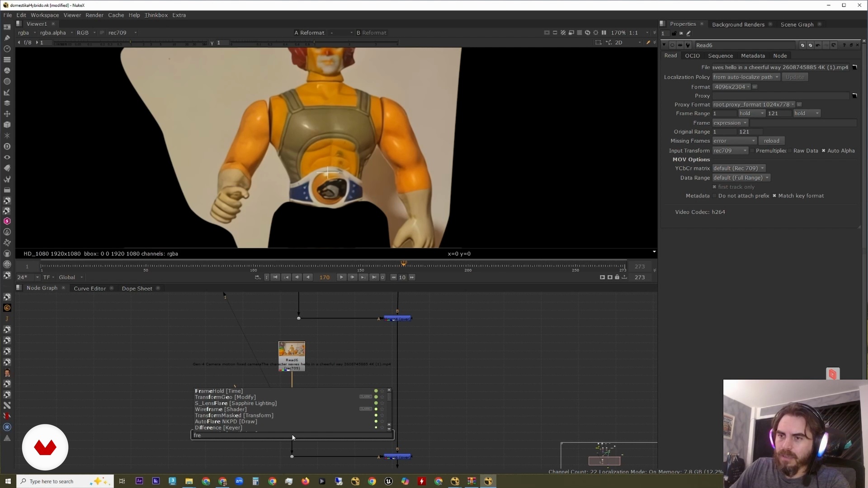Open the YCbCr matrix dropdown
This screenshot has width=868, height=488.
point(739,169)
